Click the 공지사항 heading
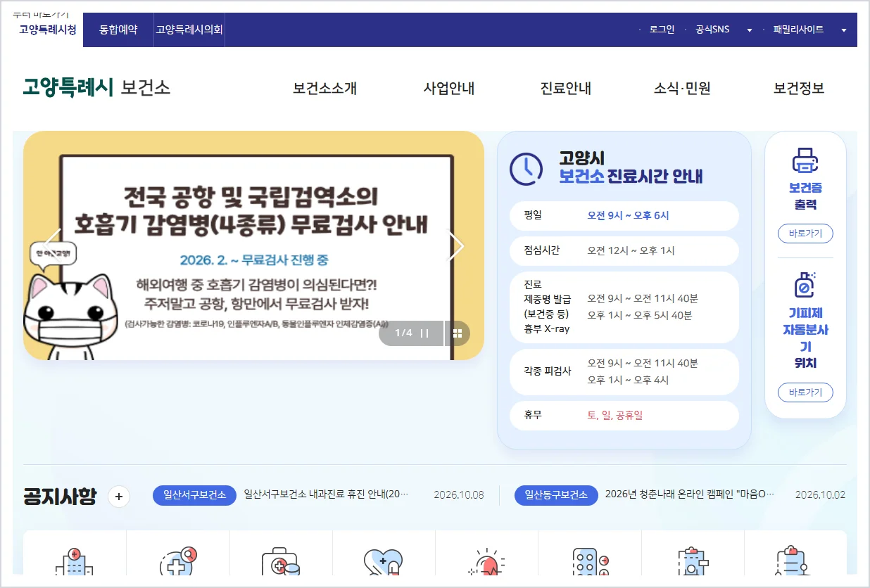This screenshot has height=588, width=870. click(60, 497)
